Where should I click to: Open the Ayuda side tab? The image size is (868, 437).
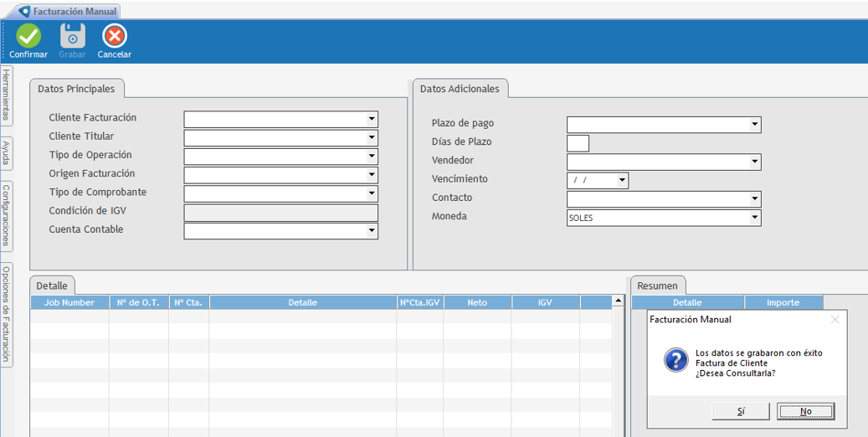[x=6, y=153]
